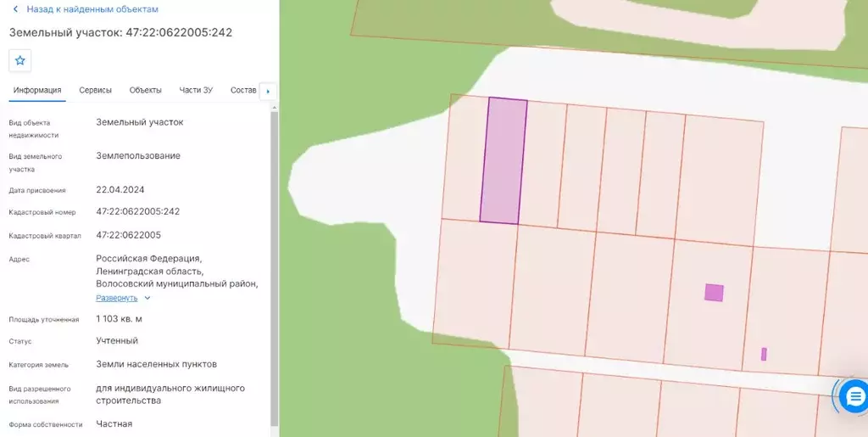Open the chat support bubble icon

point(854,396)
